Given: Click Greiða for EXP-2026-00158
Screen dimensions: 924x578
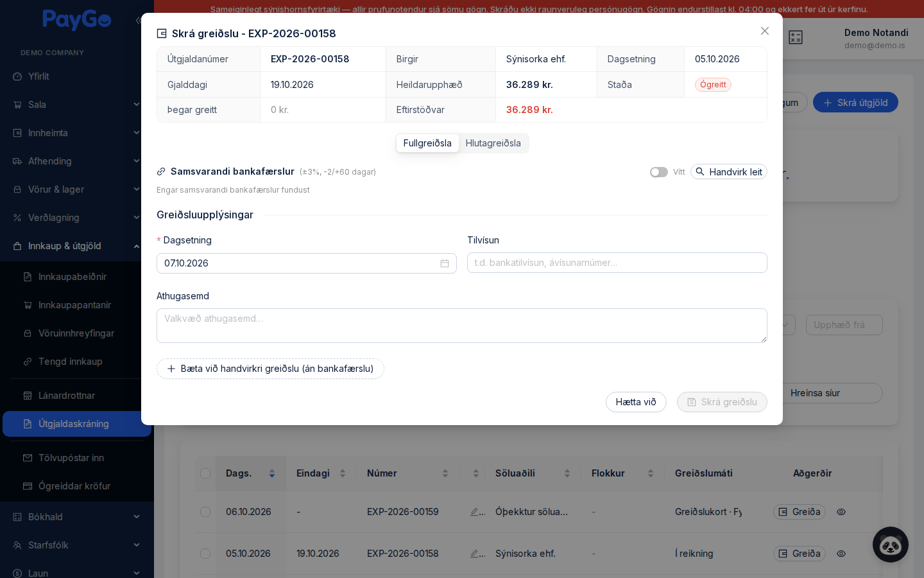Looking at the screenshot, I should (x=800, y=554).
